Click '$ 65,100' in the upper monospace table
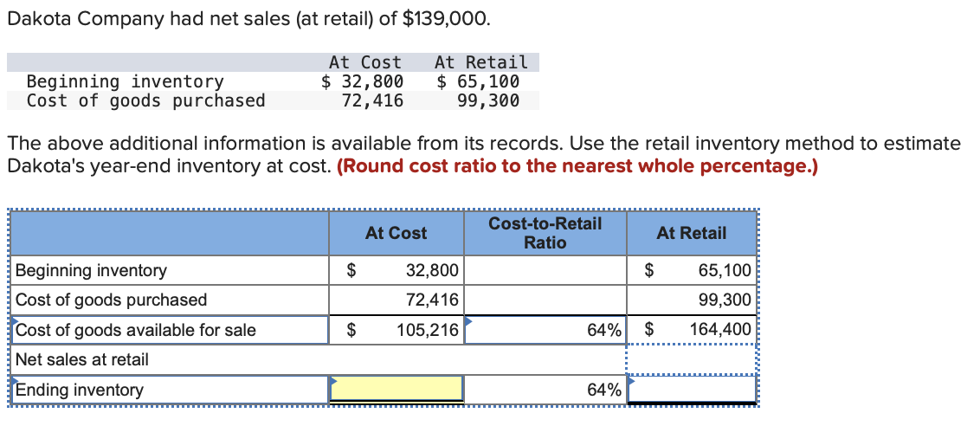The image size is (980, 426). 478,81
